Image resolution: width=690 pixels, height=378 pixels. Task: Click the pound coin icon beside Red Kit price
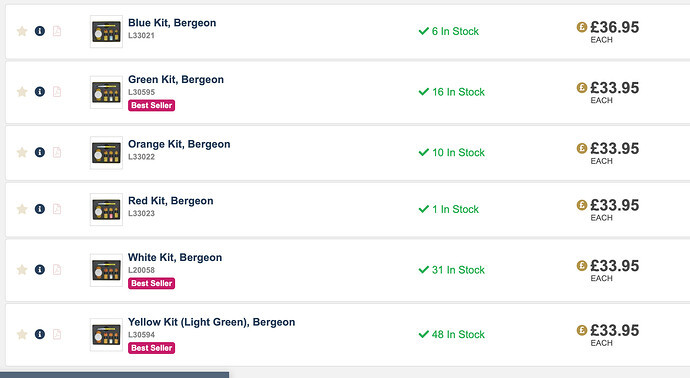click(x=582, y=205)
